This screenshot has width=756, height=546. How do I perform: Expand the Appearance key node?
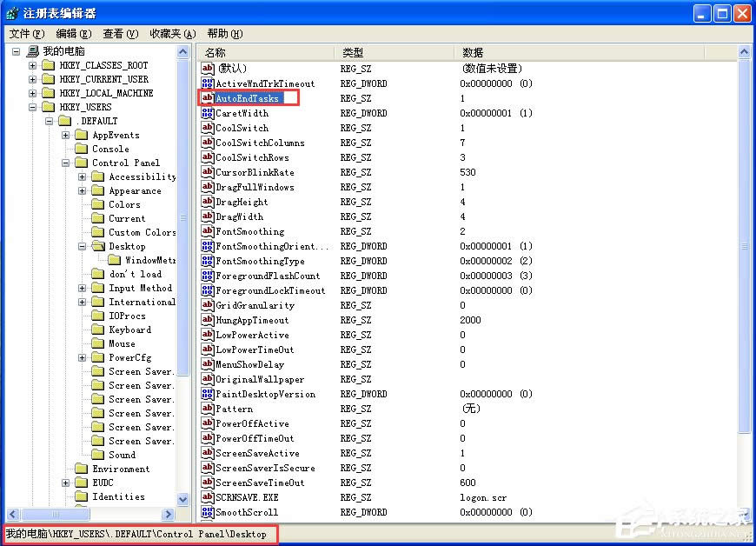click(x=83, y=190)
